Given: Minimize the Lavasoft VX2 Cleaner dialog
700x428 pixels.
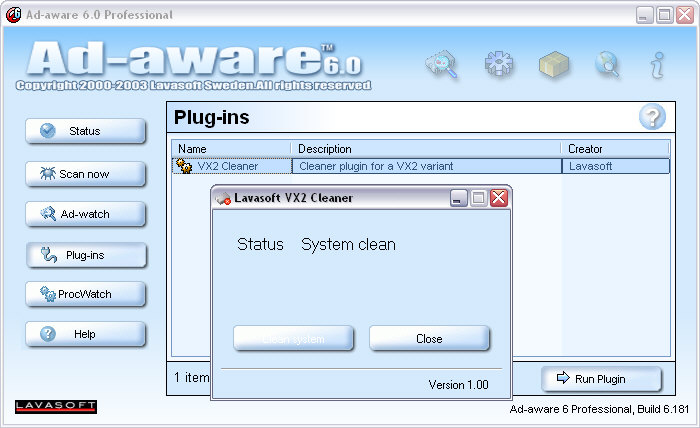Looking at the screenshot, I should coord(458,198).
